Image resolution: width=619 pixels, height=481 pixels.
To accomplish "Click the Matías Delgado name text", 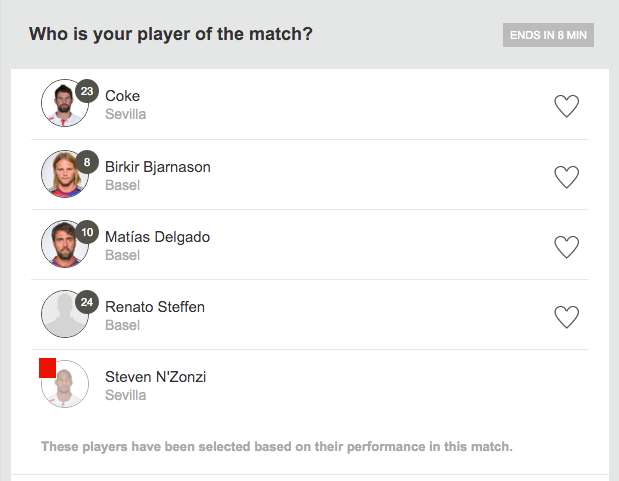I will tap(158, 237).
